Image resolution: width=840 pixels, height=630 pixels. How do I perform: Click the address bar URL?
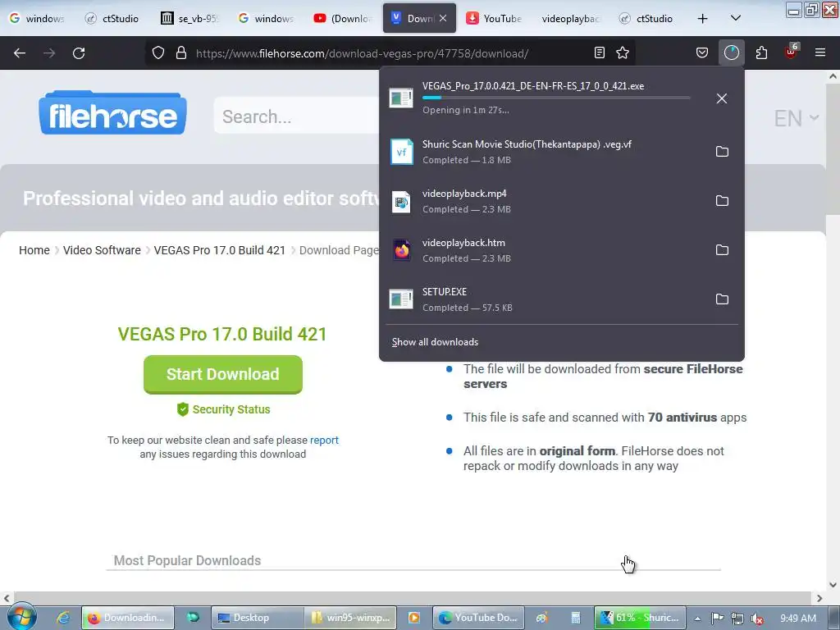click(362, 53)
